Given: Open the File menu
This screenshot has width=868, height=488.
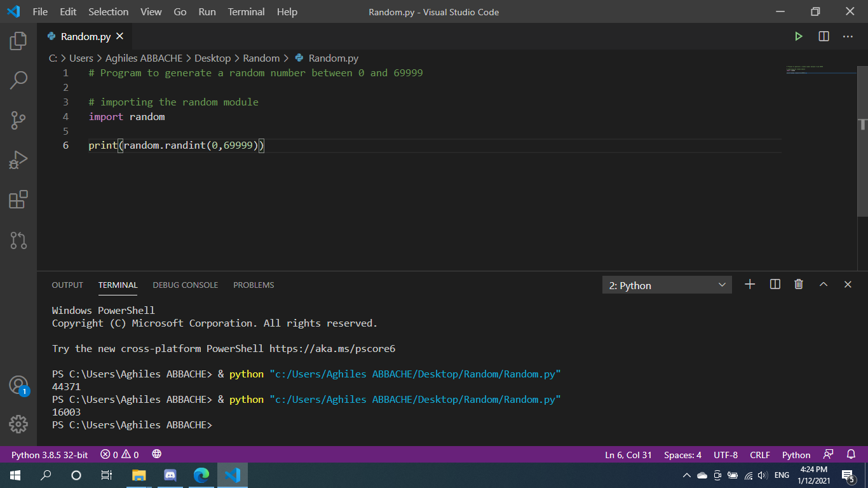Looking at the screenshot, I should 40,12.
